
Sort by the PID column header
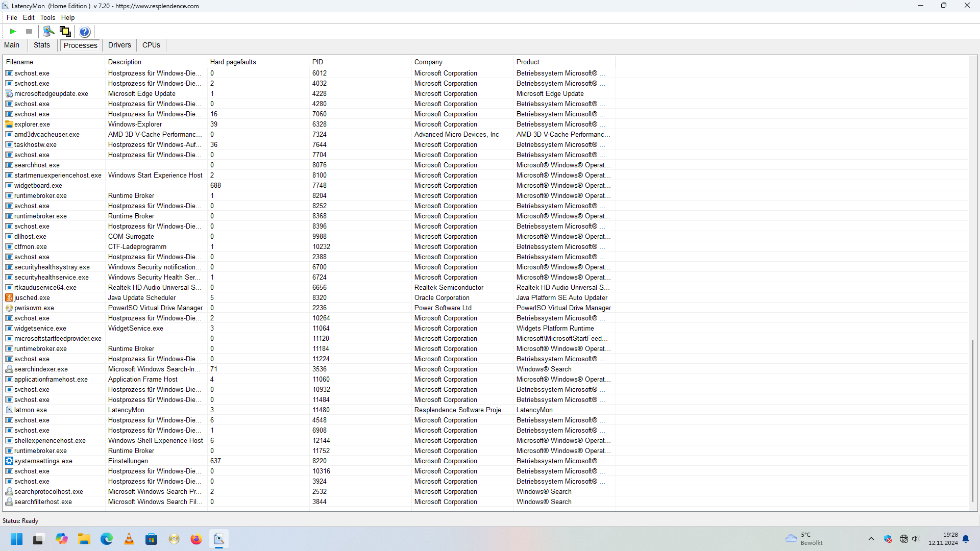point(317,62)
